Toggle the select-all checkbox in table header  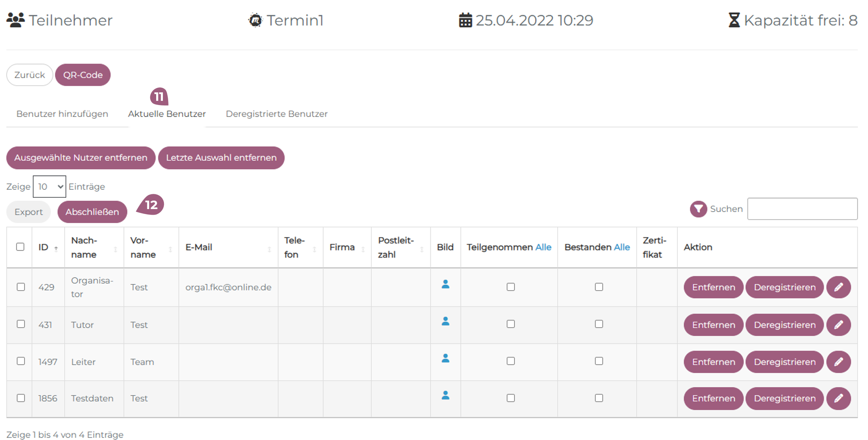click(20, 247)
